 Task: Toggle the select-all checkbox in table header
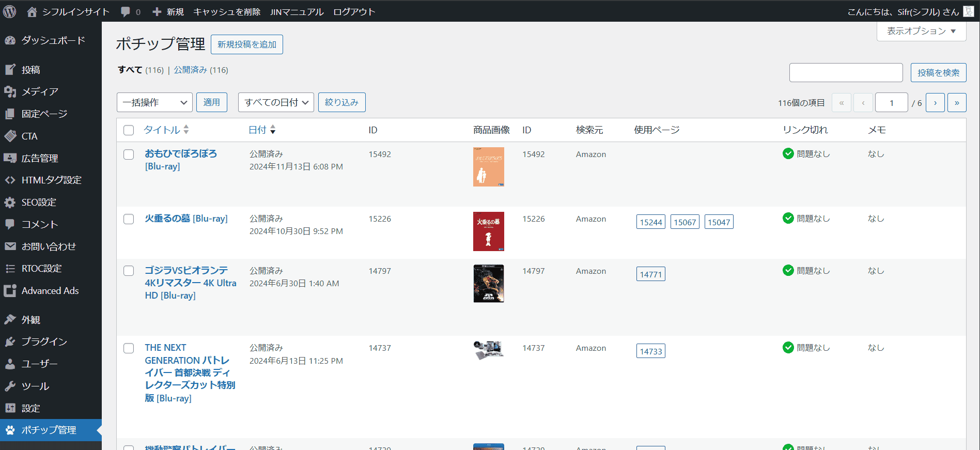point(129,130)
